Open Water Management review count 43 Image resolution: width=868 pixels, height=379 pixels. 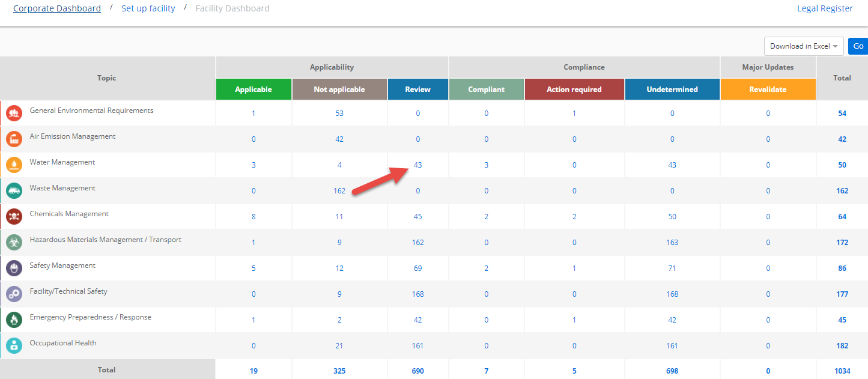pos(418,165)
